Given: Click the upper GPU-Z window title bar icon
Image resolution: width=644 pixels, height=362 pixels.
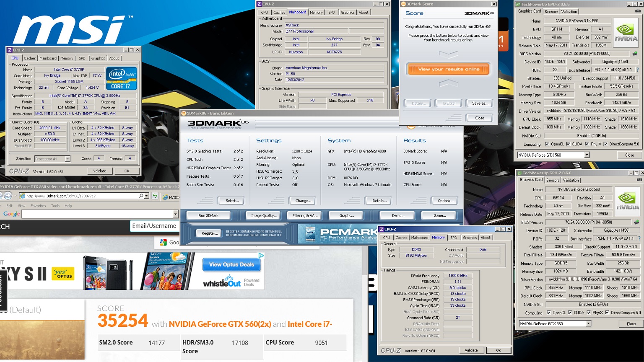Looking at the screenshot, I should (x=519, y=4).
